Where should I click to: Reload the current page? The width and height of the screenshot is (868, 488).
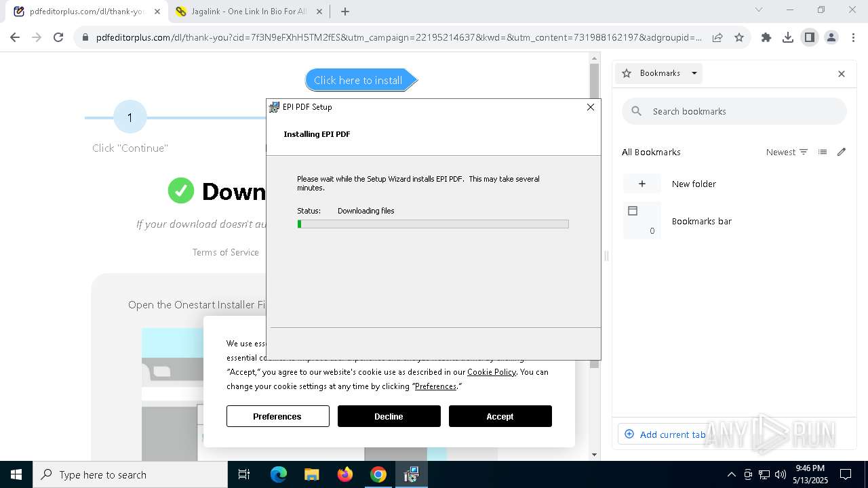58,38
